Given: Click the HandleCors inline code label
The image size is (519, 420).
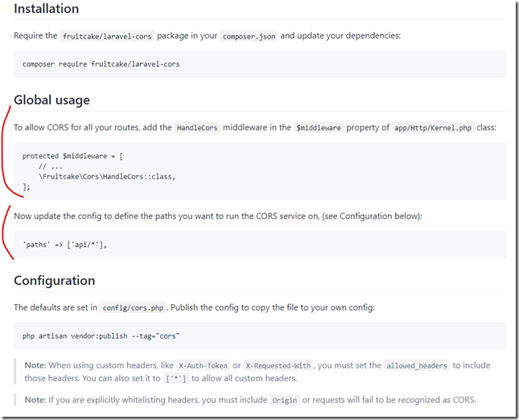Looking at the screenshot, I should (200, 127).
